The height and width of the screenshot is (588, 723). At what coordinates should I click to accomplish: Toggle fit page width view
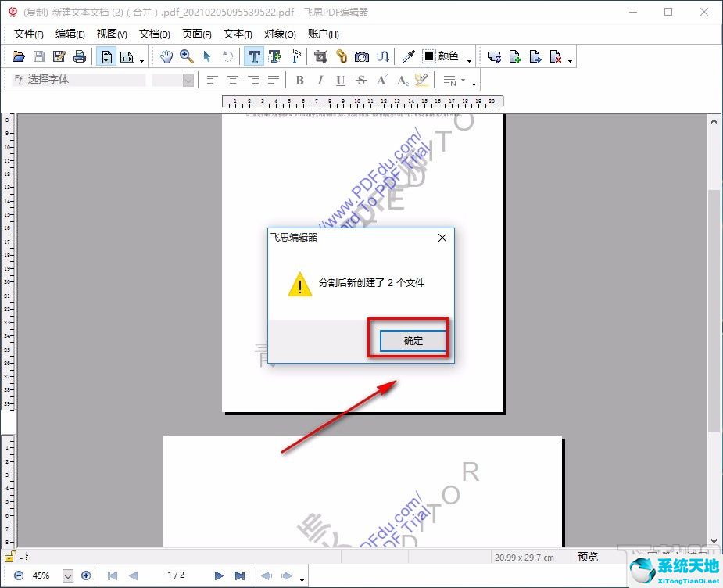pyautogui.click(x=127, y=57)
